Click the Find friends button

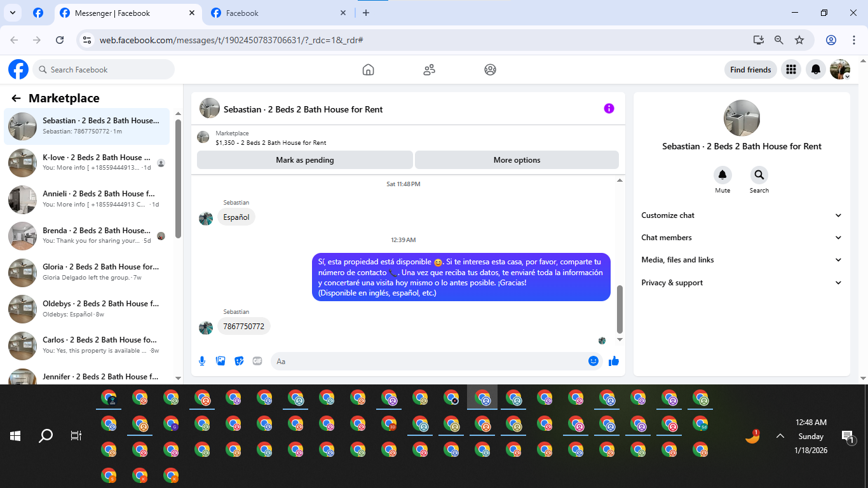click(x=750, y=69)
